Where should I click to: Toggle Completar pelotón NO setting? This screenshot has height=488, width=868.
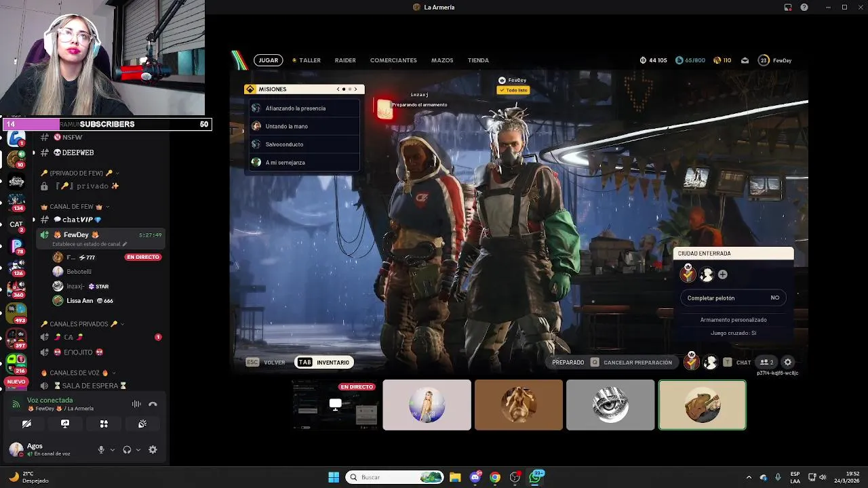pyautogui.click(x=733, y=298)
